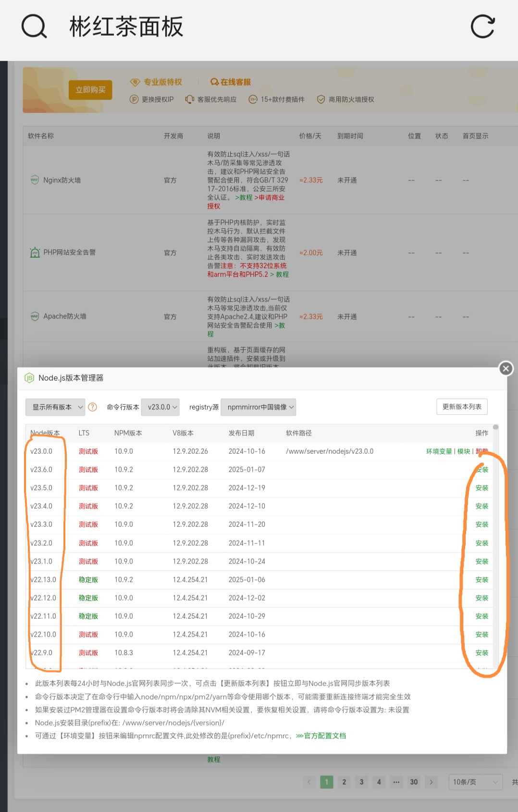
Task: Open the 显示所有版本 dropdown
Action: (x=55, y=407)
